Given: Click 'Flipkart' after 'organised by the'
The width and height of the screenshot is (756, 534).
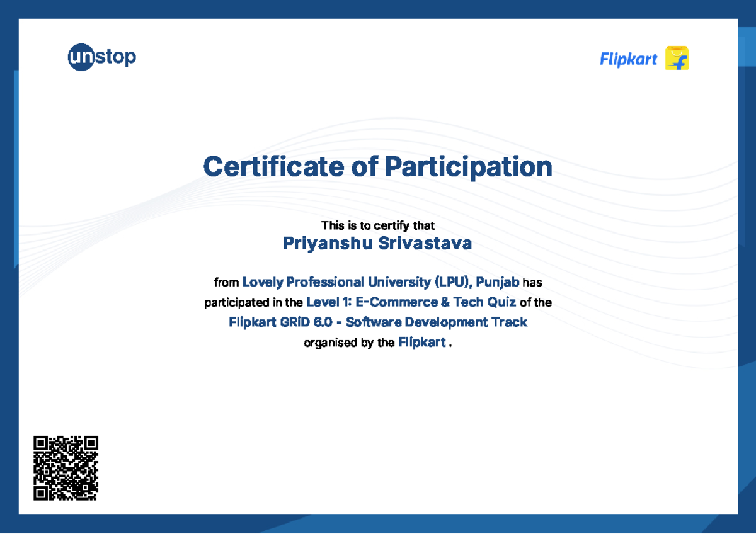Looking at the screenshot, I should (x=422, y=343).
